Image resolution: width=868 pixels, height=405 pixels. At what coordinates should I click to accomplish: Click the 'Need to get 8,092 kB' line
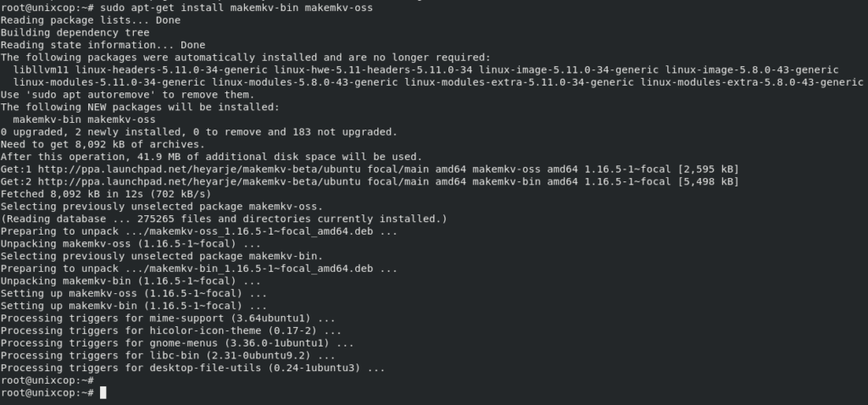click(x=103, y=144)
